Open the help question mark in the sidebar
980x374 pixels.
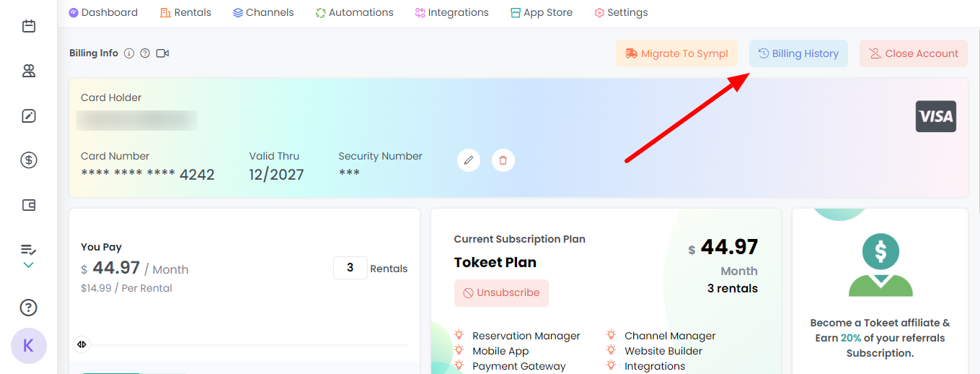(28, 308)
